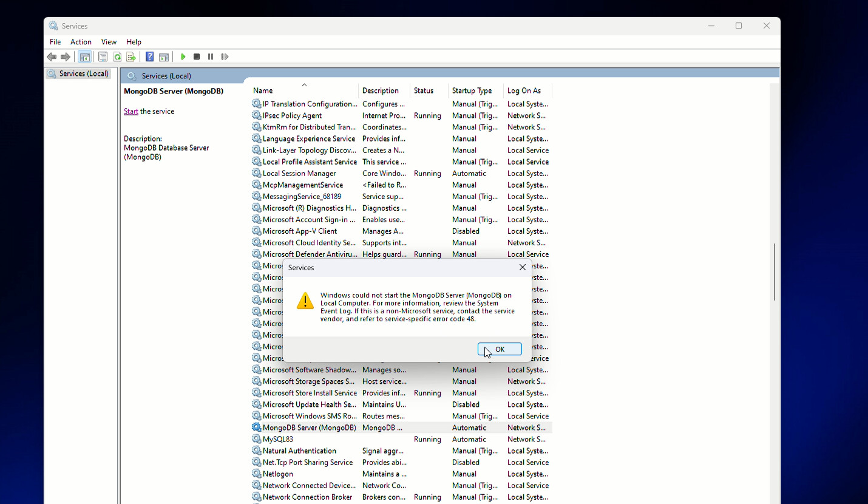The width and height of the screenshot is (868, 504).
Task: Toggle Show/Hide Action Pane toolbar button
Action: tap(164, 57)
